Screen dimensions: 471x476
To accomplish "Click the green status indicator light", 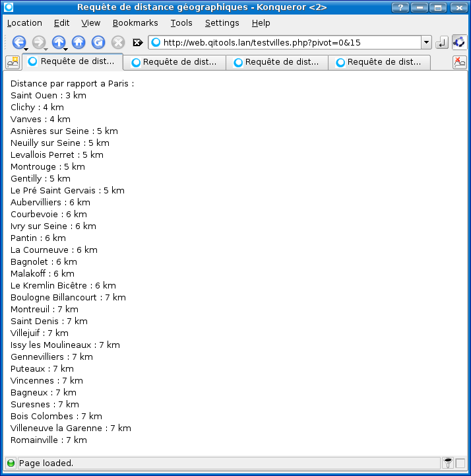I will (11, 463).
